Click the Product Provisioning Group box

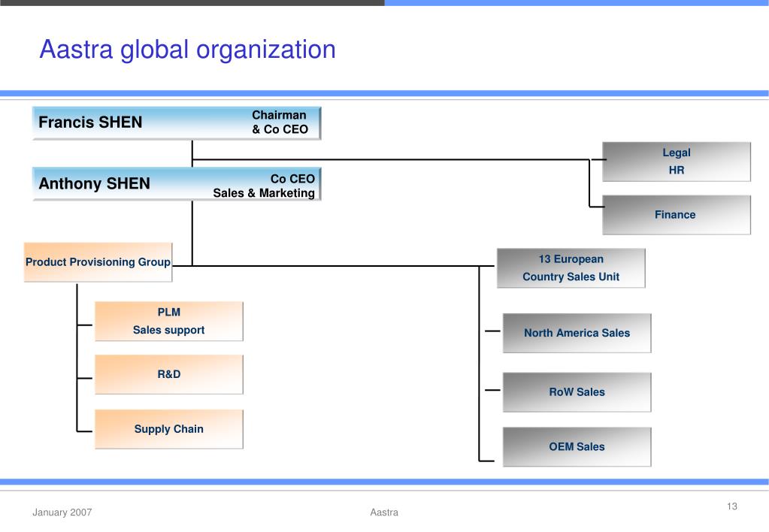click(98, 262)
